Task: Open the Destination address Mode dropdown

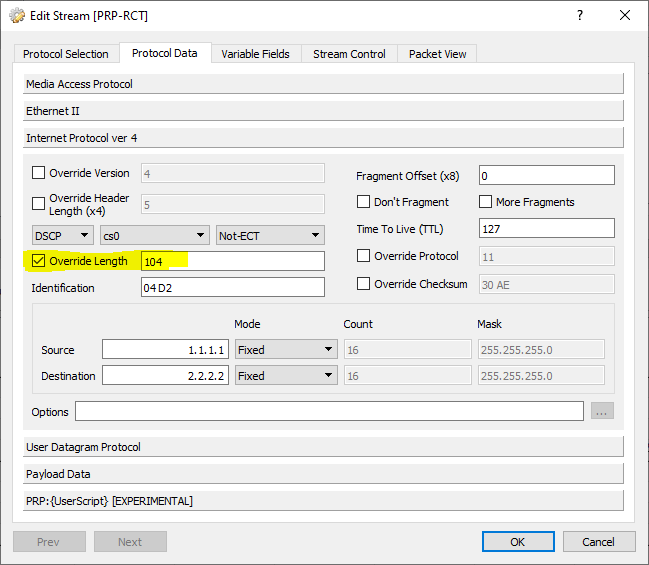Action: coord(286,376)
